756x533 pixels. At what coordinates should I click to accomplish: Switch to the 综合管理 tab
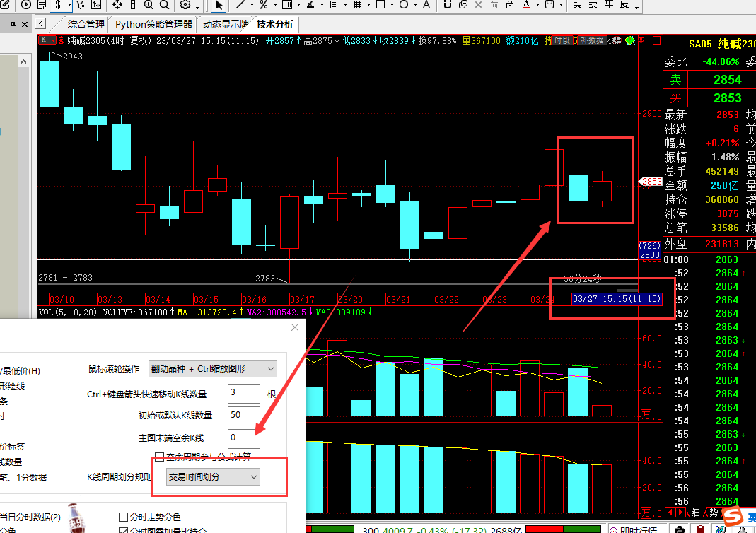click(x=86, y=24)
